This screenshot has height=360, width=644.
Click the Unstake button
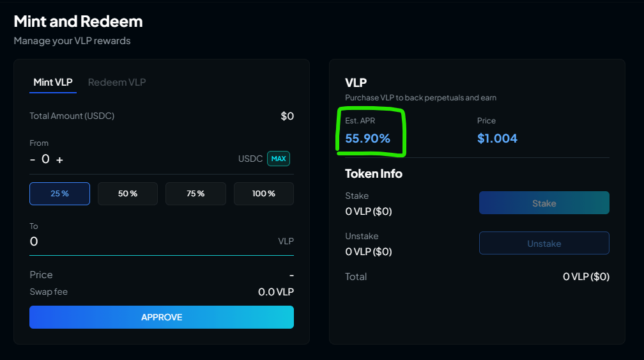tap(544, 243)
